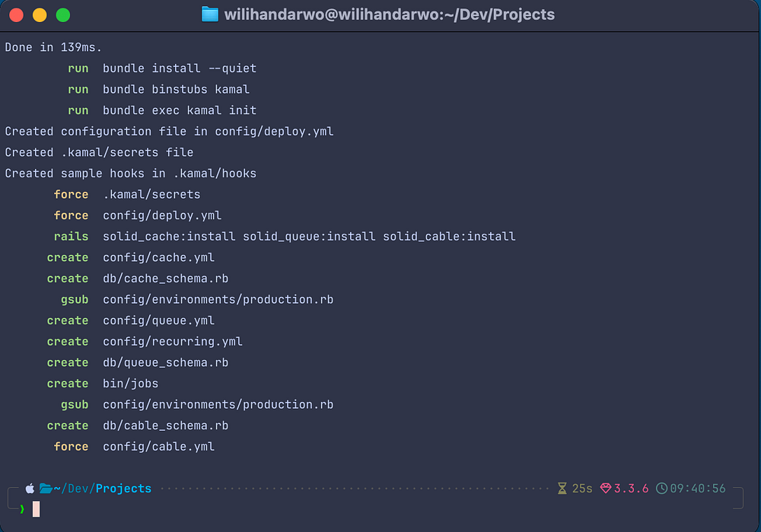
Task: Click the 'Done in 139ms.' line
Action: coord(53,48)
